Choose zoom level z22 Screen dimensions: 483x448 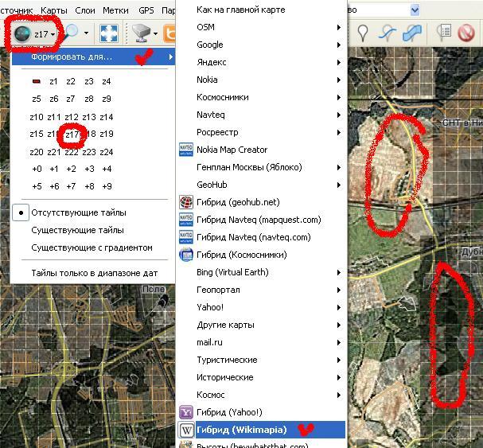(x=72, y=152)
